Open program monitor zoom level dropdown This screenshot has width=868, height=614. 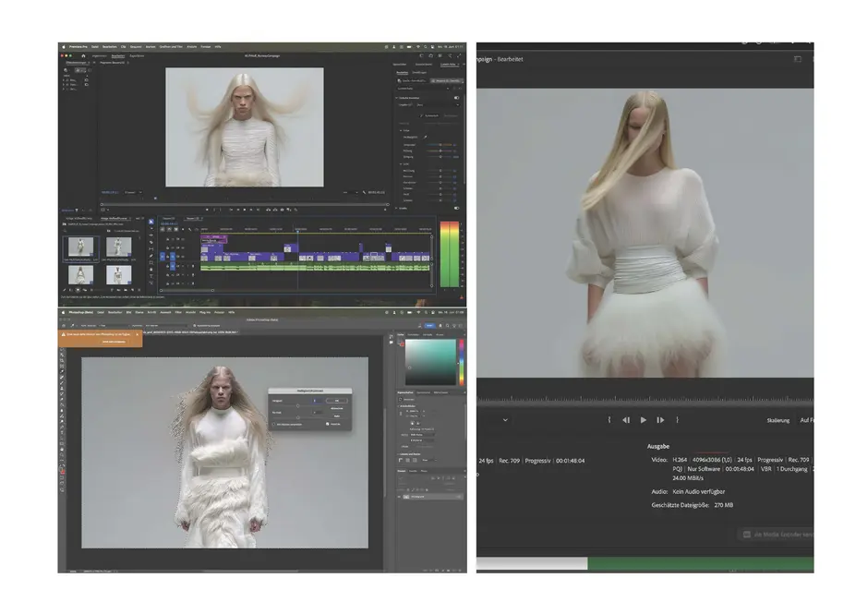[133, 192]
